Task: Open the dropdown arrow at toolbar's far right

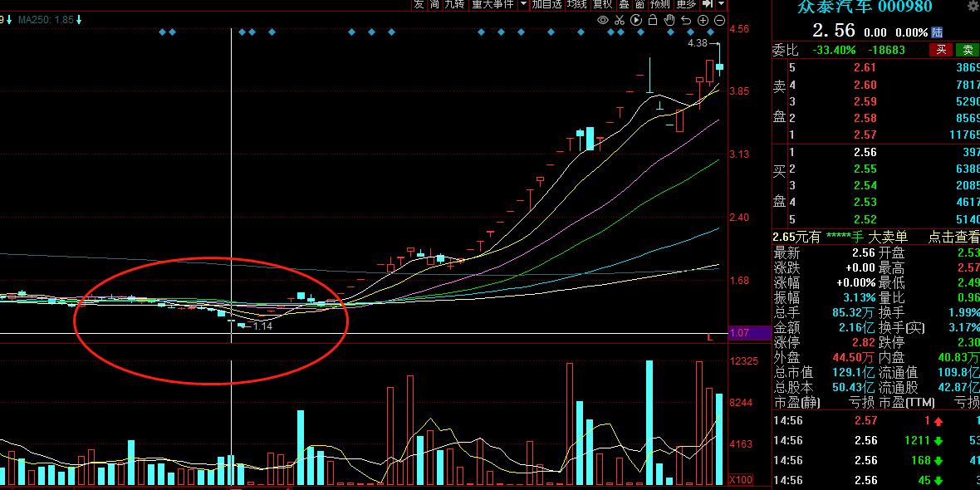Action: click(721, 4)
